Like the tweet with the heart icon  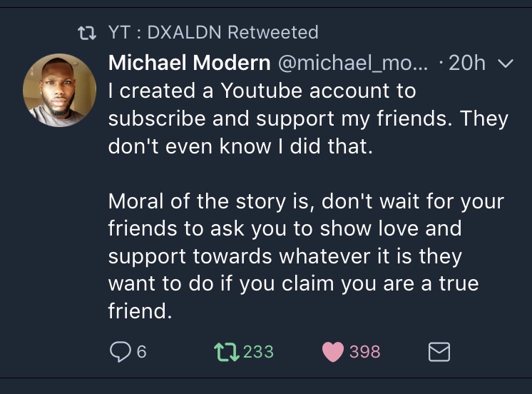pyautogui.click(x=333, y=352)
